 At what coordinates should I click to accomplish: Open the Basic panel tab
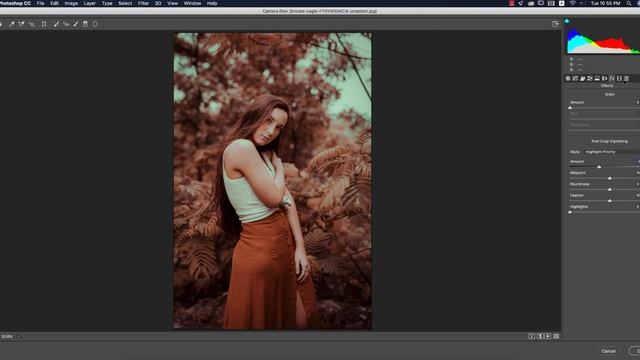(568, 78)
